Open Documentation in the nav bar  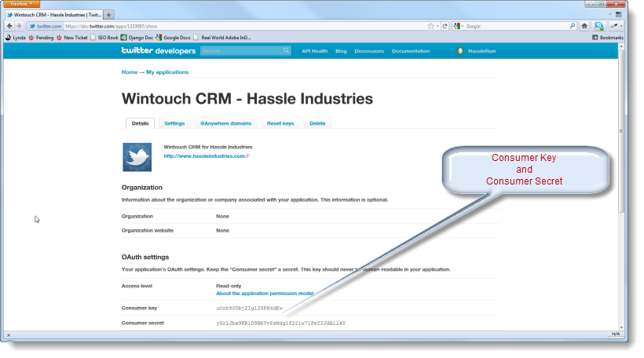coord(411,51)
